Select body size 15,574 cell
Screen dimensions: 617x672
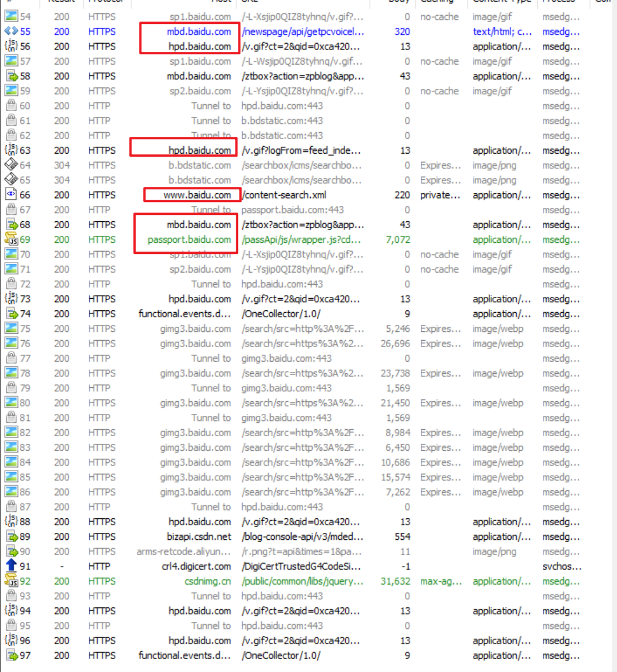pos(395,477)
